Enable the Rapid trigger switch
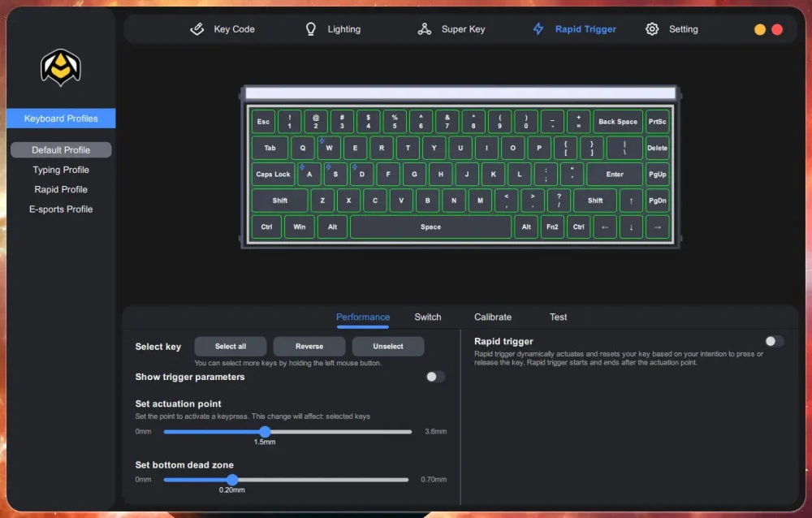The width and height of the screenshot is (812, 518). click(775, 341)
